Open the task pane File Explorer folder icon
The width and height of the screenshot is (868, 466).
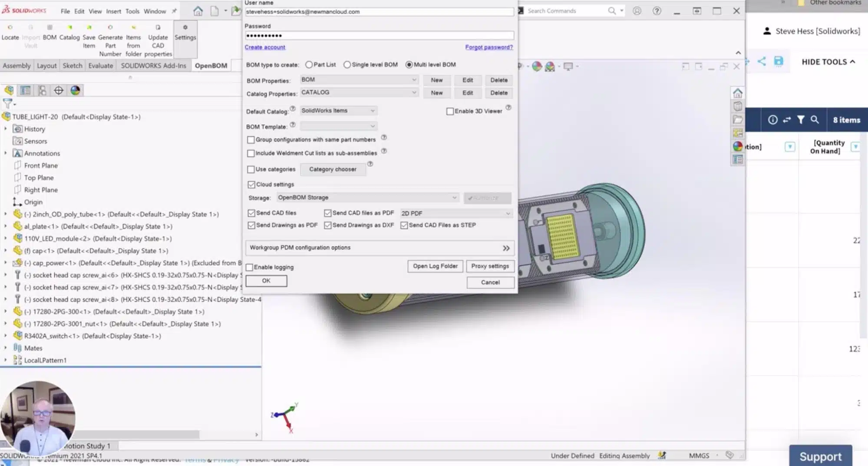[738, 120]
